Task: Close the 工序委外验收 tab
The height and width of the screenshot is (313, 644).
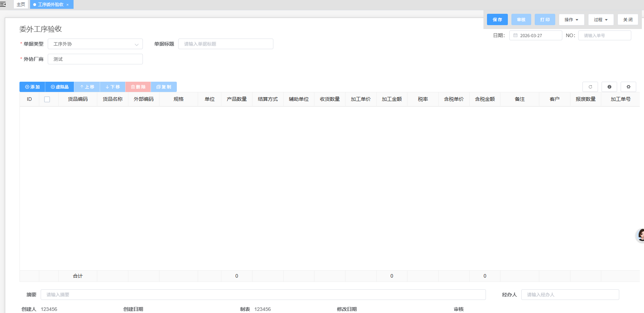Action: tap(68, 5)
